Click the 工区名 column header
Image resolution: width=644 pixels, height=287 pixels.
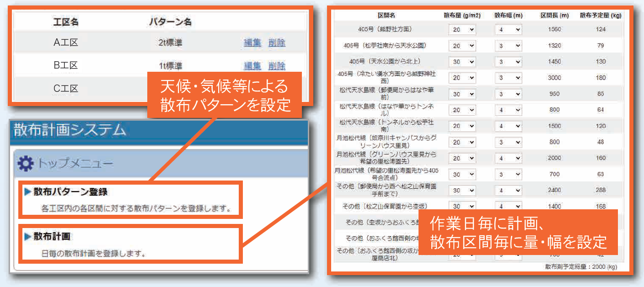(66, 21)
